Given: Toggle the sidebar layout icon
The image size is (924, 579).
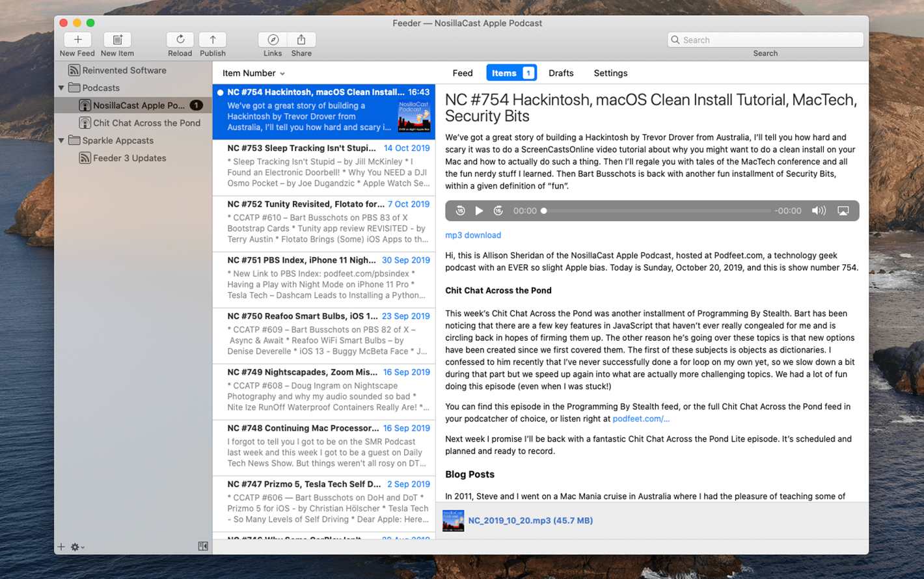Looking at the screenshot, I should point(203,546).
